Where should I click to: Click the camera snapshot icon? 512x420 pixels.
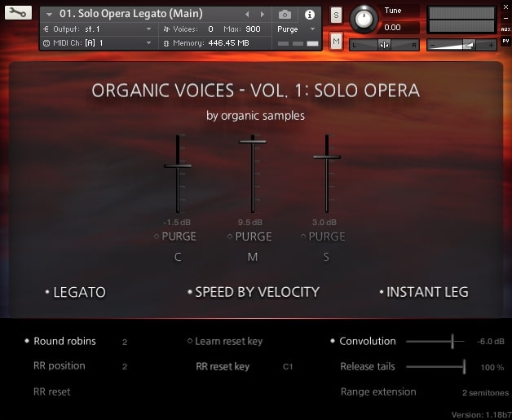[x=285, y=15]
